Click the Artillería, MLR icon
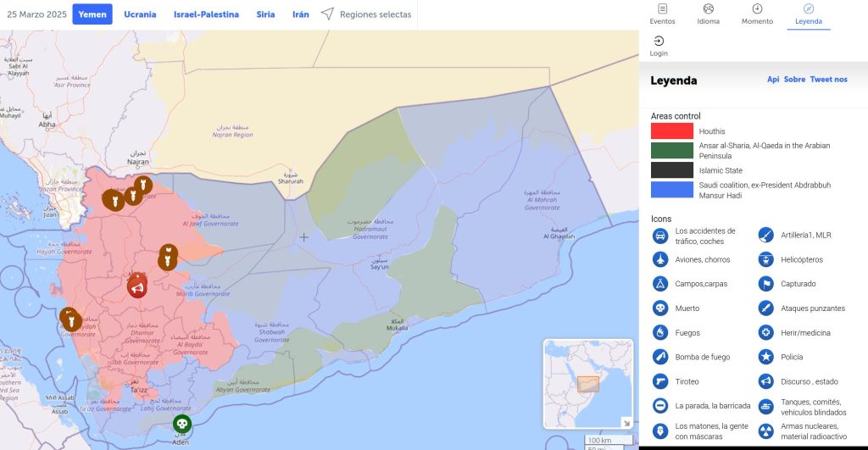868x450 pixels. [765, 235]
